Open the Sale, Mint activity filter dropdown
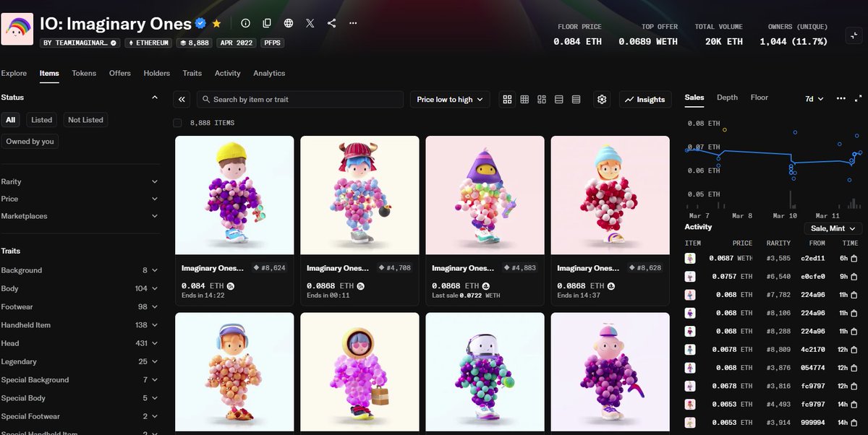 coord(833,228)
